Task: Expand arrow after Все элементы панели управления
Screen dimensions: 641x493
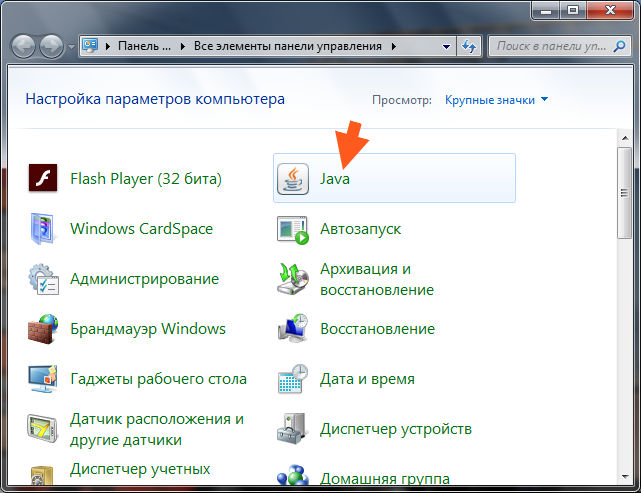Action: click(x=393, y=47)
